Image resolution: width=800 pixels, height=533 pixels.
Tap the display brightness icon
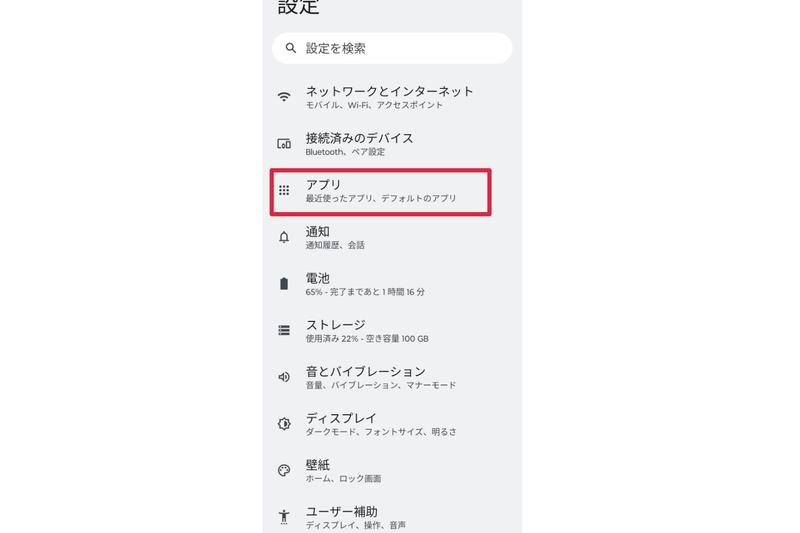pyautogui.click(x=284, y=424)
